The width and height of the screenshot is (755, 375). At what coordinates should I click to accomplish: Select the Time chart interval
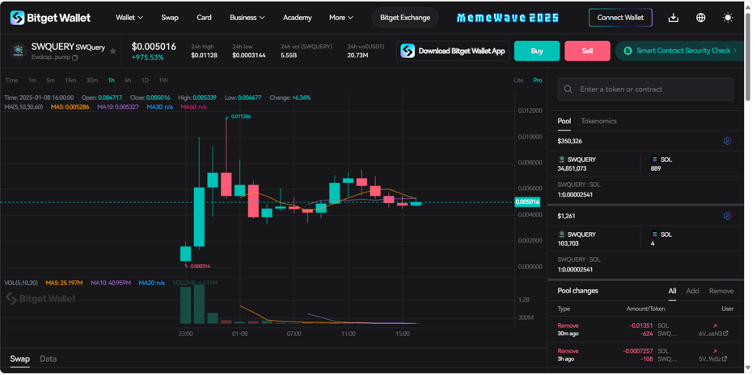pyautogui.click(x=12, y=80)
